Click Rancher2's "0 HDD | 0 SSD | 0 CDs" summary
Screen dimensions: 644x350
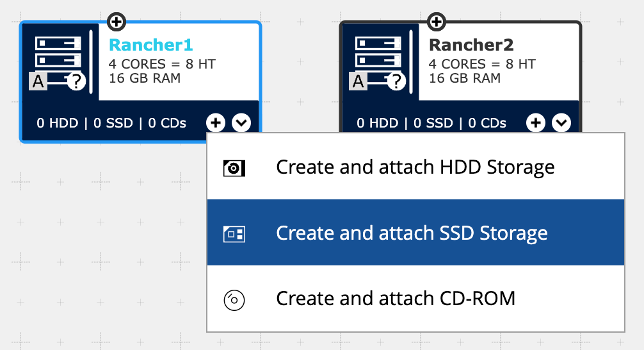(x=431, y=123)
